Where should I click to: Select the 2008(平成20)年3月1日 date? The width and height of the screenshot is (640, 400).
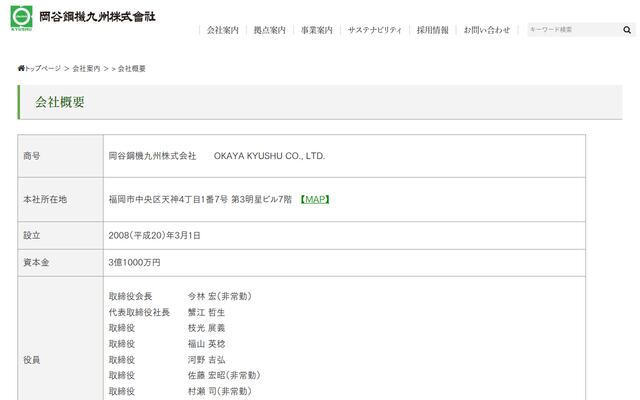[x=154, y=236]
